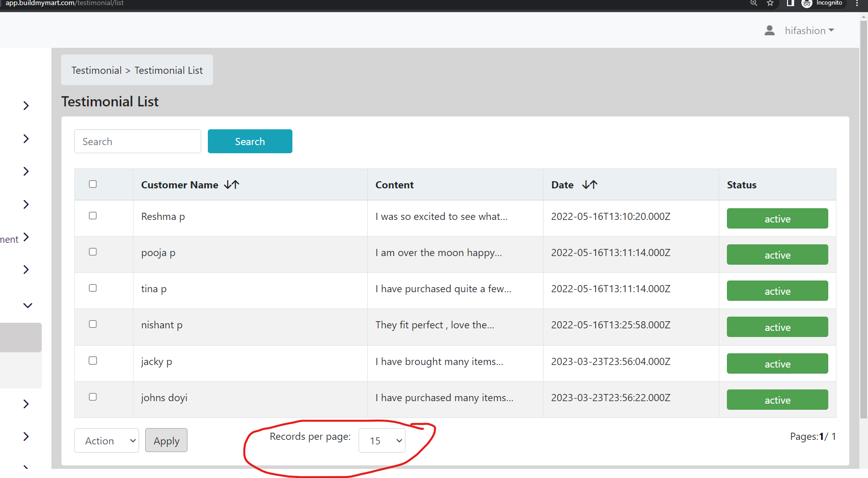
Task: Toggle active status for nishant p
Action: pyautogui.click(x=777, y=327)
